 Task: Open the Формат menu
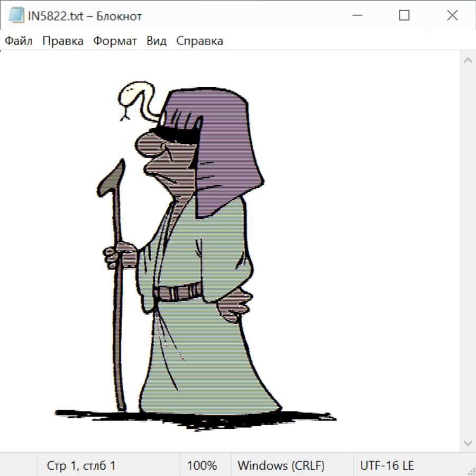tap(115, 41)
